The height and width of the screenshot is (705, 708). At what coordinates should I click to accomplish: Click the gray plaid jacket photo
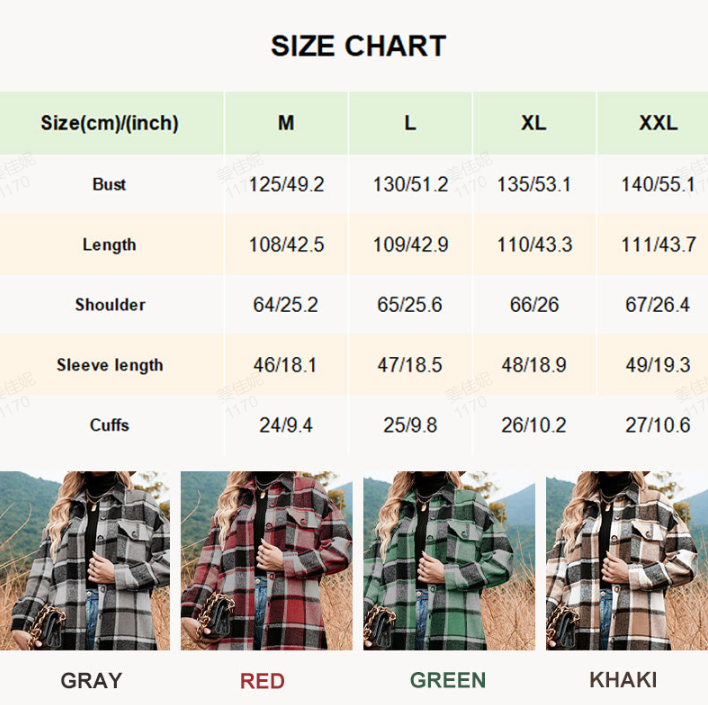point(85,561)
